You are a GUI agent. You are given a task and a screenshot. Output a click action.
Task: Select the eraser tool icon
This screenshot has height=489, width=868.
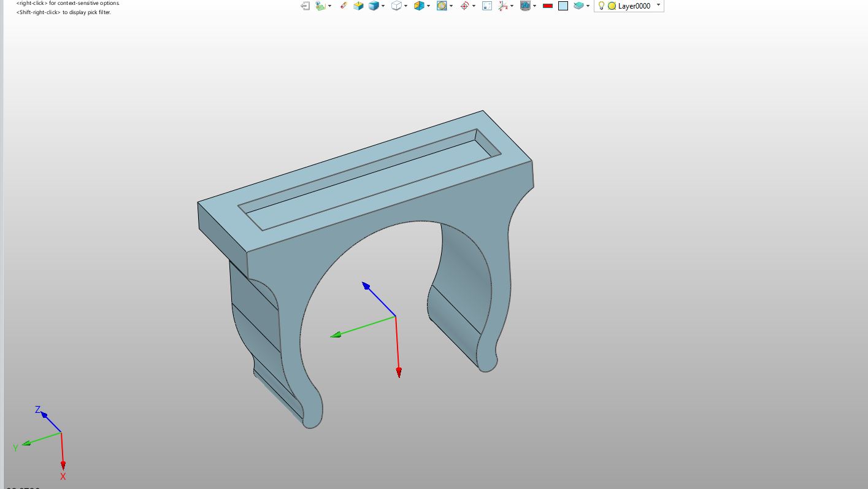pyautogui.click(x=343, y=6)
